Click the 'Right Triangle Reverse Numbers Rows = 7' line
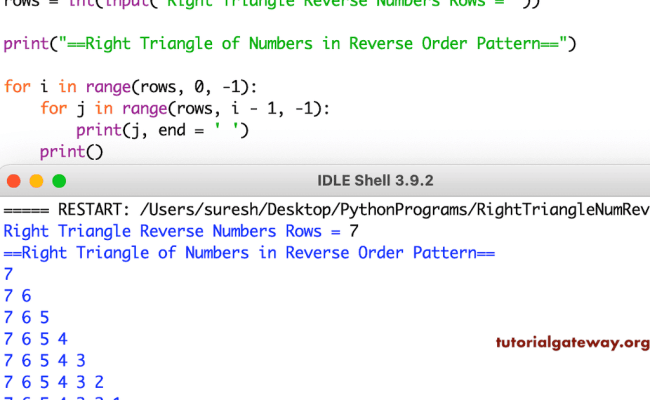650x400 pixels. [x=181, y=231]
